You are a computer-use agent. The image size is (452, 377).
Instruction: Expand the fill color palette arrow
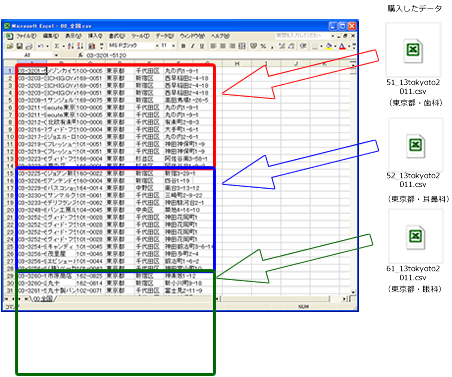point(335,46)
